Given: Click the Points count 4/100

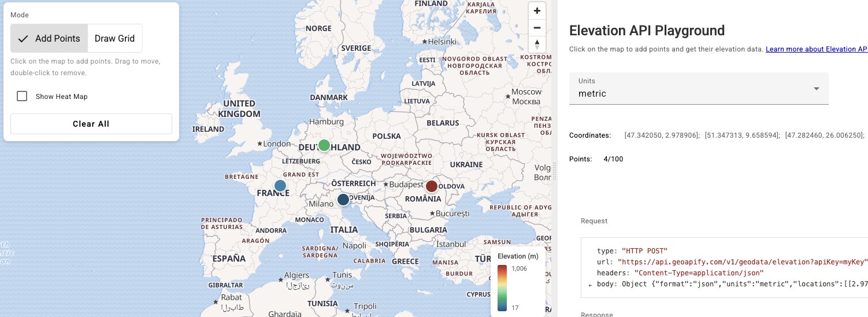Looking at the screenshot, I should click(613, 159).
